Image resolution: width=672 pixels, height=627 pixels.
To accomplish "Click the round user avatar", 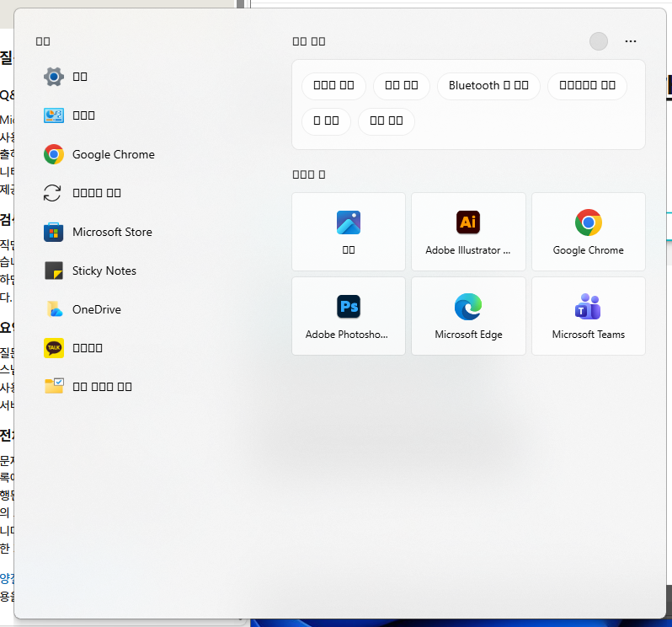I will 598,41.
